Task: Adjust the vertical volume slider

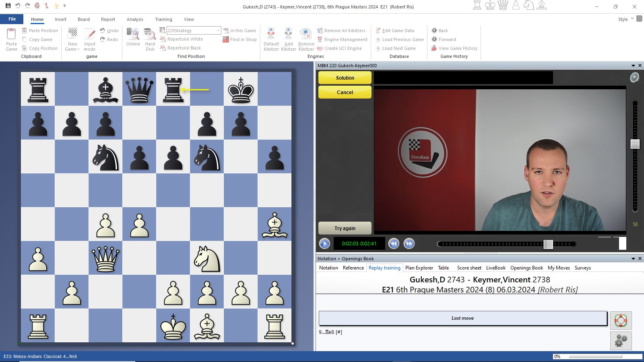Action: tap(635, 144)
